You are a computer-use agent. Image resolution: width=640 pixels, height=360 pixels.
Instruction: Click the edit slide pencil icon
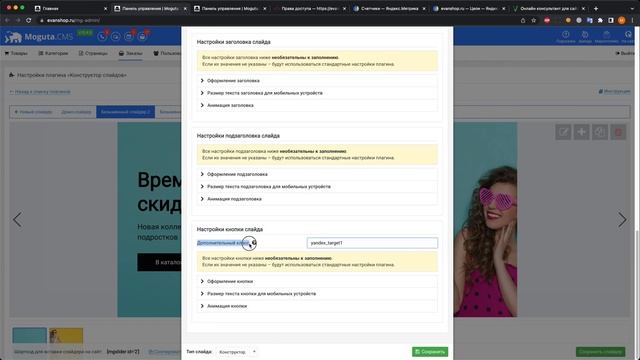click(563, 132)
